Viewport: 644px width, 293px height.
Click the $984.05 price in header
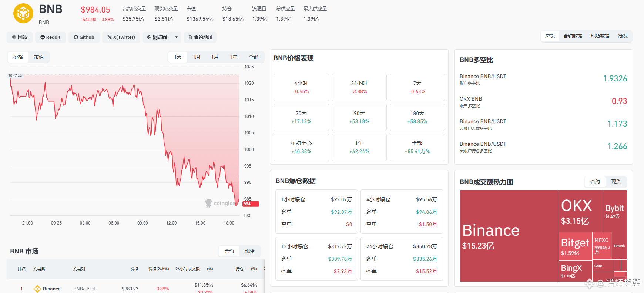tap(95, 10)
